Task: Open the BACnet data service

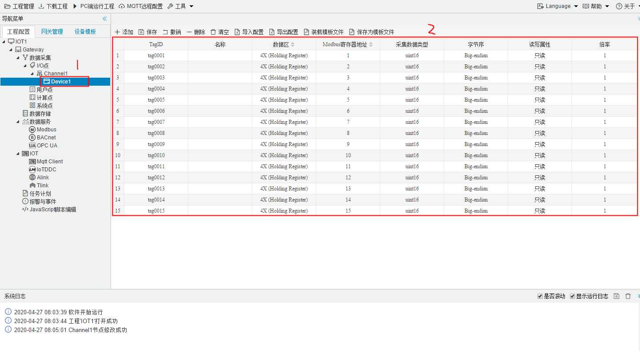Action: coord(46,138)
